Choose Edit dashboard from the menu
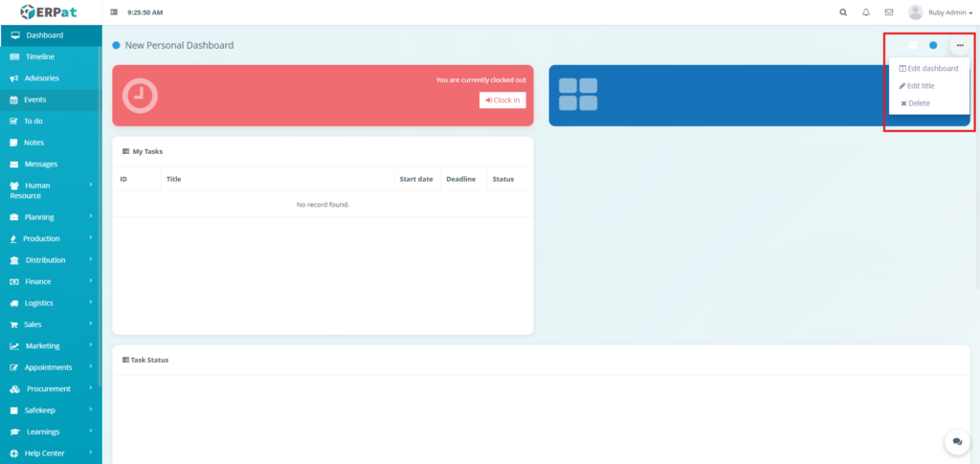980x464 pixels. click(x=928, y=68)
